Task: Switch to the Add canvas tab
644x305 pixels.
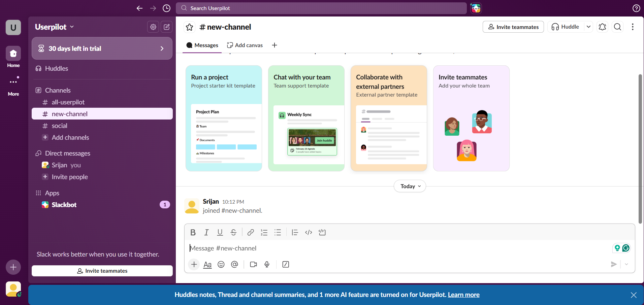Action: pyautogui.click(x=245, y=45)
